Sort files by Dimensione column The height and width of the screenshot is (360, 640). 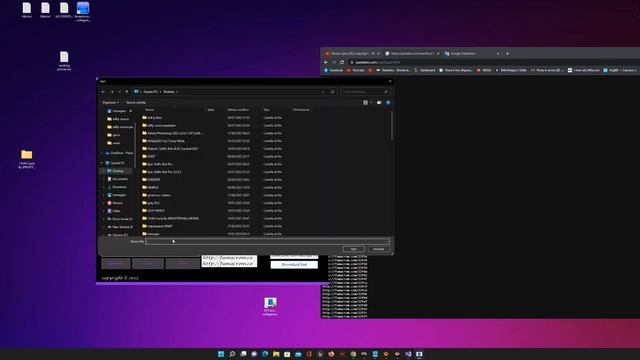pos(301,110)
